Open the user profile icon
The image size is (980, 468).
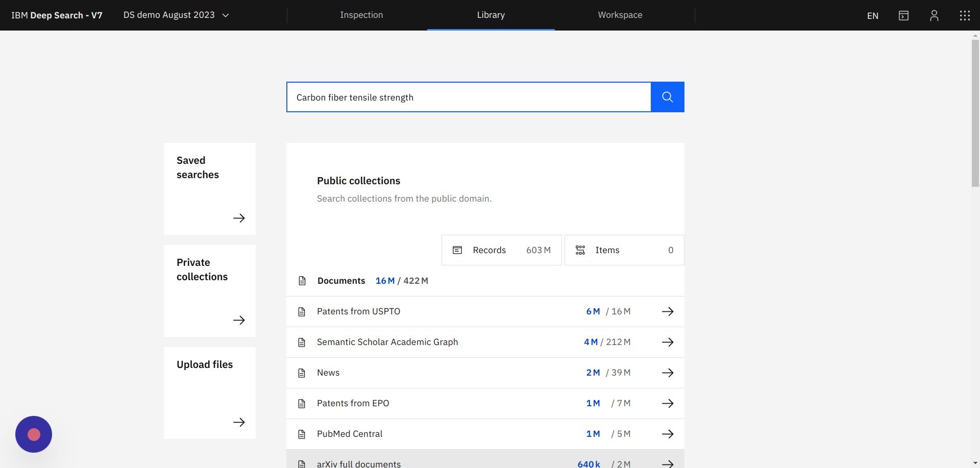click(934, 15)
